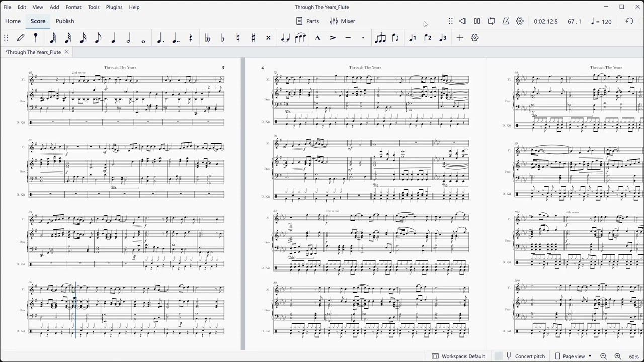Customize the note input toolbar
This screenshot has height=362, width=644.
click(474, 38)
